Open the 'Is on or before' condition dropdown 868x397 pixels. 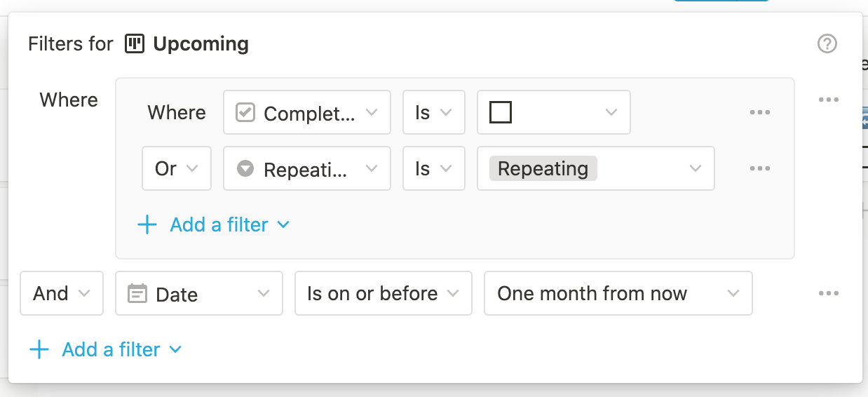point(383,293)
